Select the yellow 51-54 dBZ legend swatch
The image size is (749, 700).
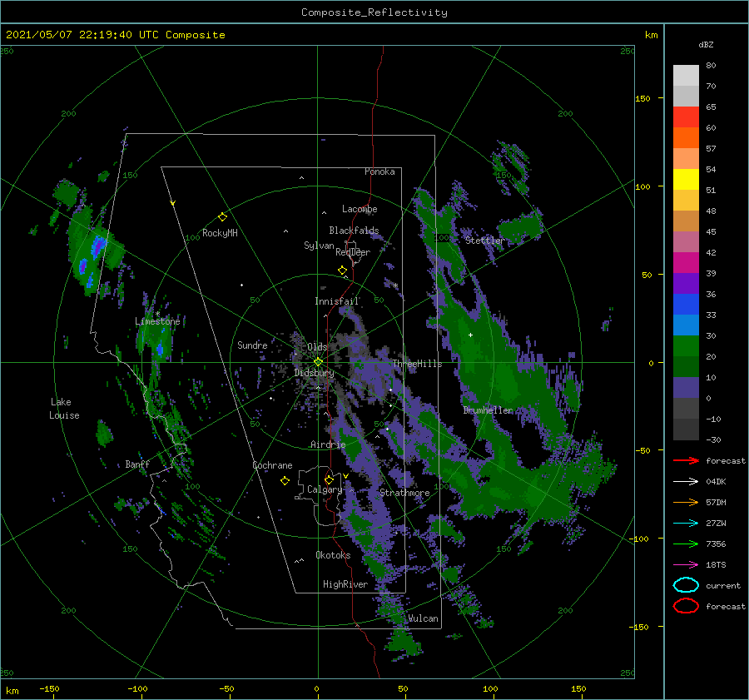click(686, 180)
